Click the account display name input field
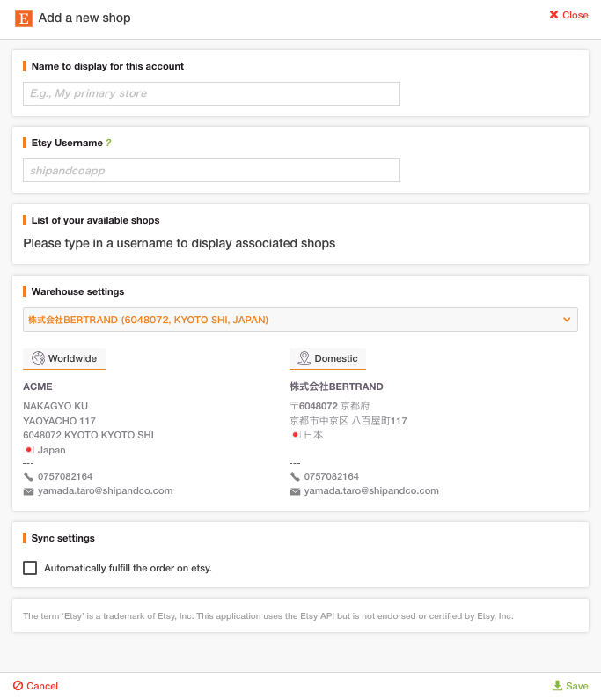 (211, 93)
